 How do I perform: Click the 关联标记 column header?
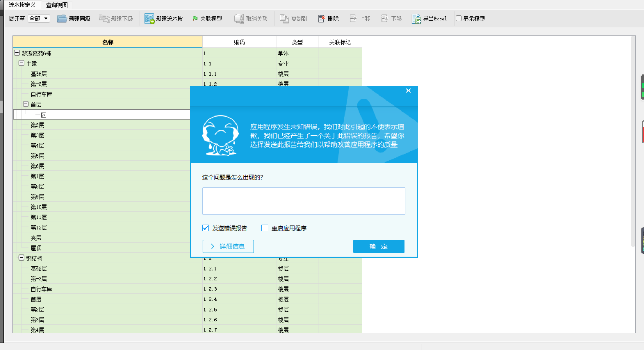tap(340, 42)
